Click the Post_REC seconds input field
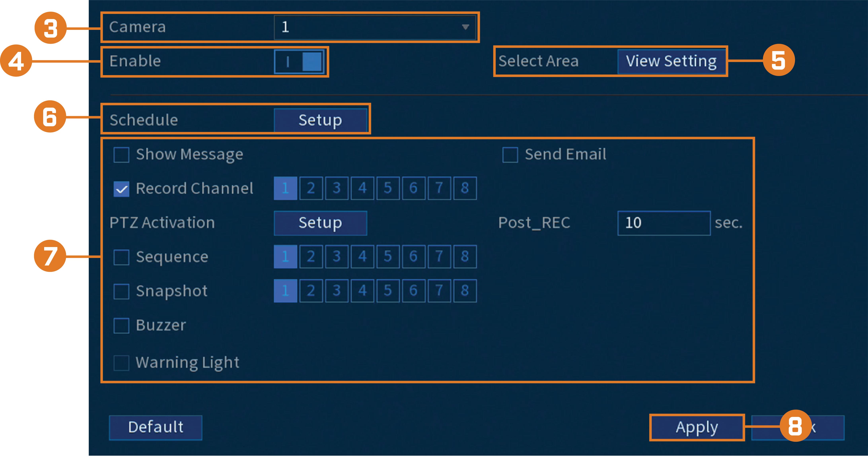868x468 pixels. 664,223
